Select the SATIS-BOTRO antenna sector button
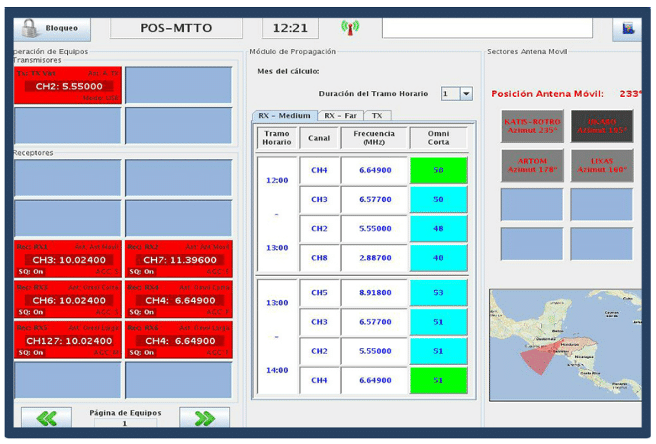Viewport: 656px width, 444px height. click(532, 126)
